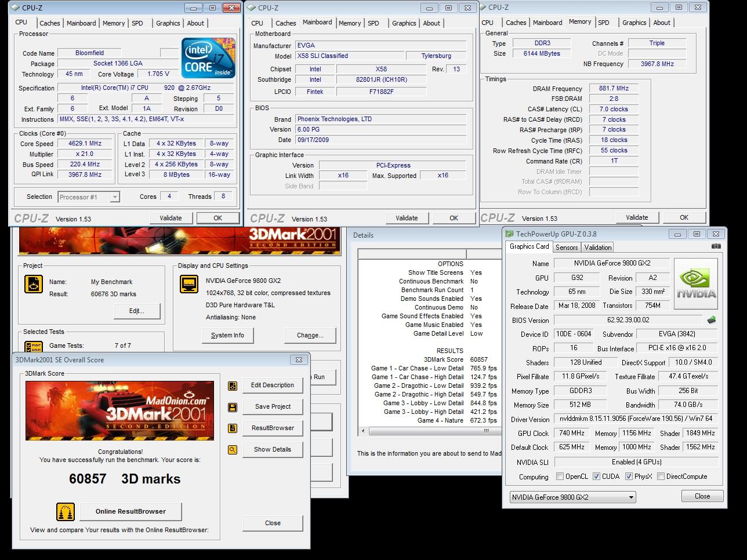This screenshot has height=560, width=747.
Task: Click Validate in the Memory CPU-Z window
Action: [637, 217]
